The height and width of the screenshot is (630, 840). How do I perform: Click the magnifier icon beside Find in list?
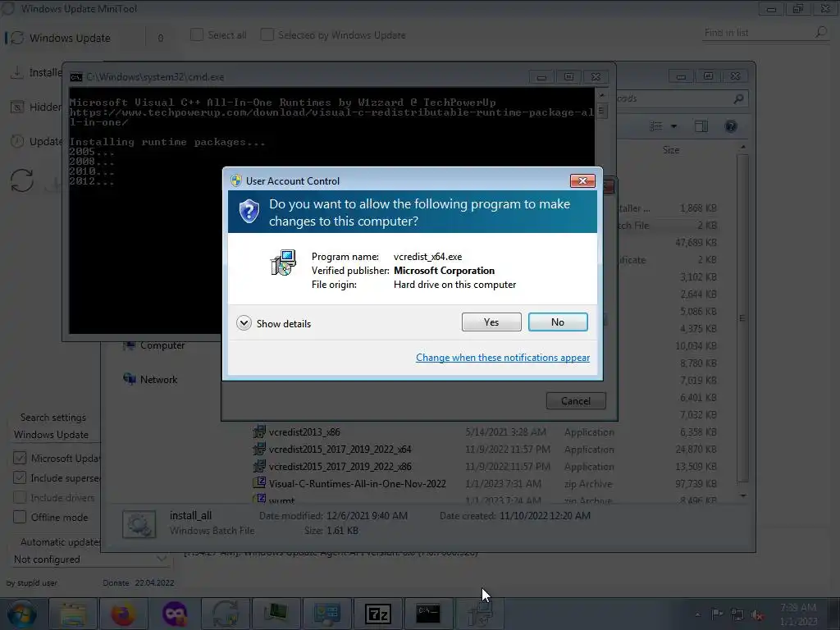pyautogui.click(x=821, y=32)
